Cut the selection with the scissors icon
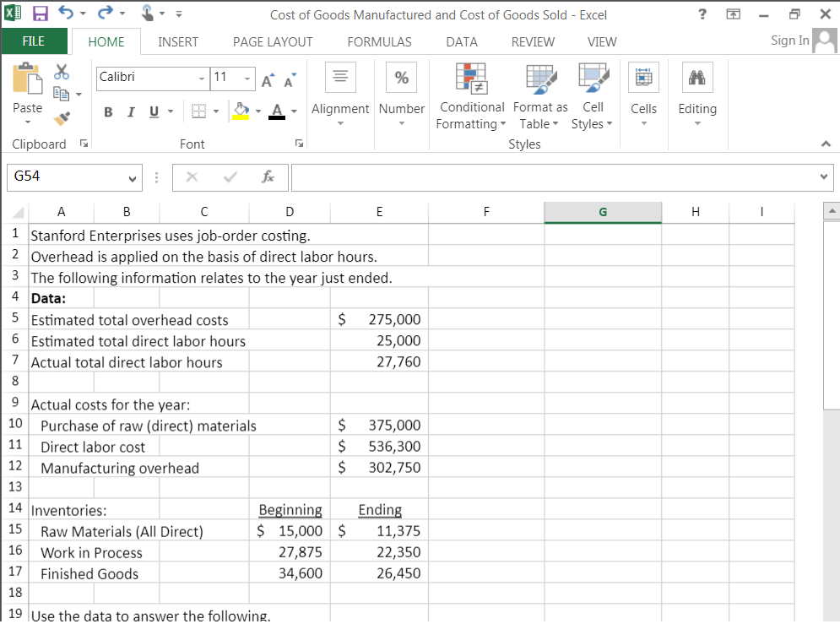The image size is (840, 624). point(62,72)
